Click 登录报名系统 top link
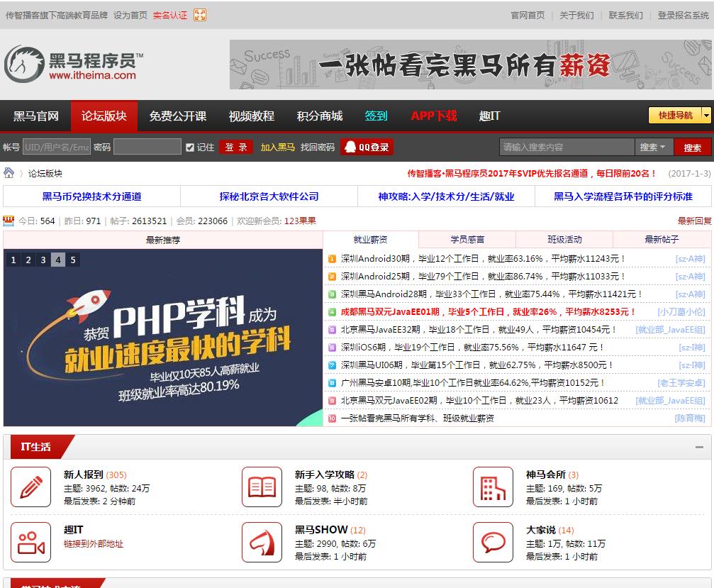The width and height of the screenshot is (714, 588). point(683,15)
